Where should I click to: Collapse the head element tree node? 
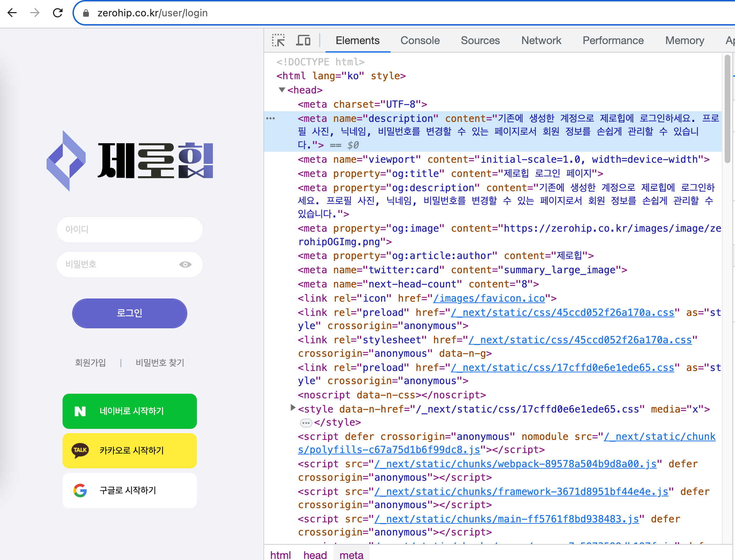pyautogui.click(x=282, y=90)
